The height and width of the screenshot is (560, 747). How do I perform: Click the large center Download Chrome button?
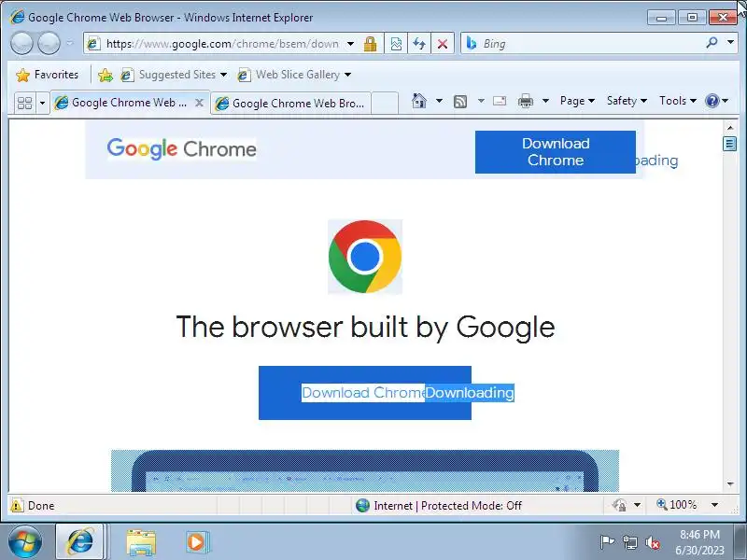point(365,393)
